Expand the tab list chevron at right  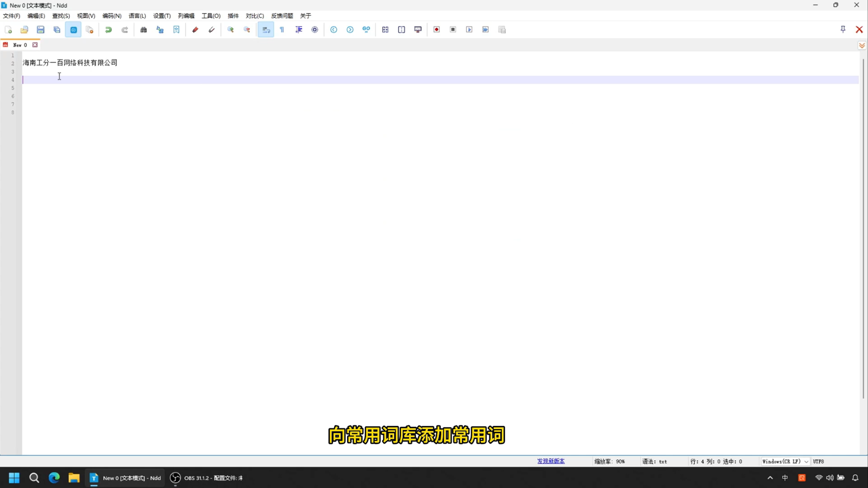862,46
